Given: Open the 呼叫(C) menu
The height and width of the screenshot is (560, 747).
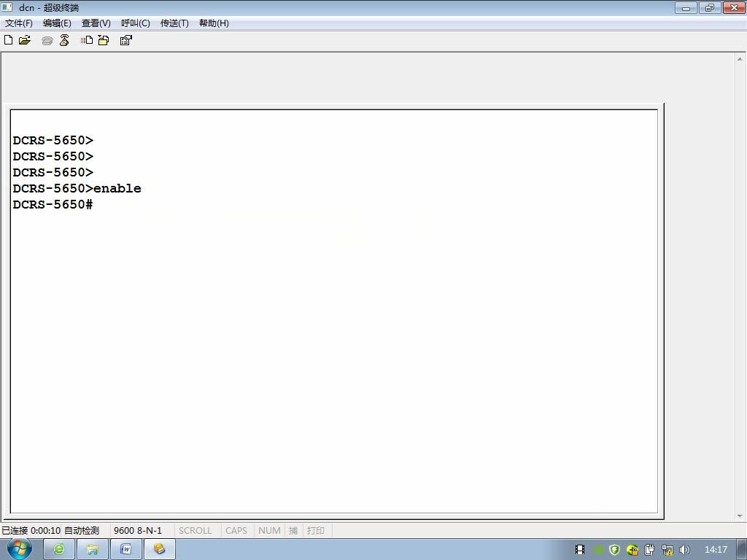Looking at the screenshot, I should coord(135,23).
